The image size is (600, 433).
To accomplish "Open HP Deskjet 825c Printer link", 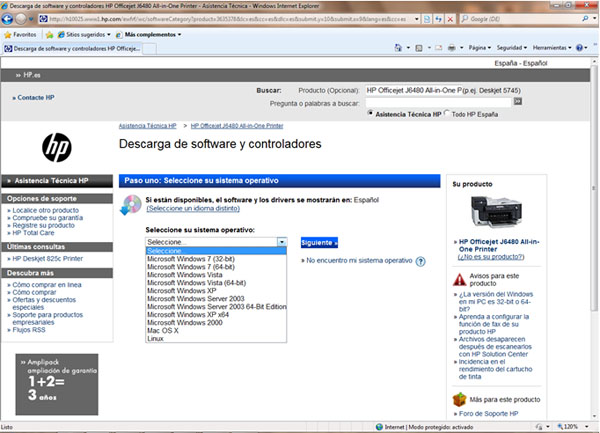I will tap(47, 259).
